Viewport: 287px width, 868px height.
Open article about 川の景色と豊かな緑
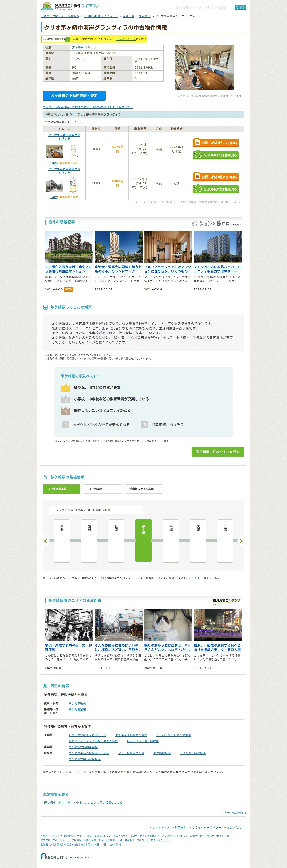pos(69,269)
